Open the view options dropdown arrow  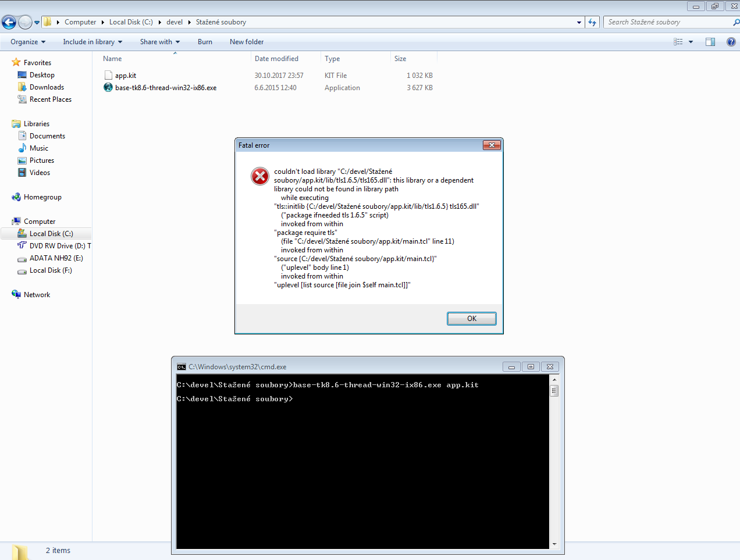(x=691, y=42)
